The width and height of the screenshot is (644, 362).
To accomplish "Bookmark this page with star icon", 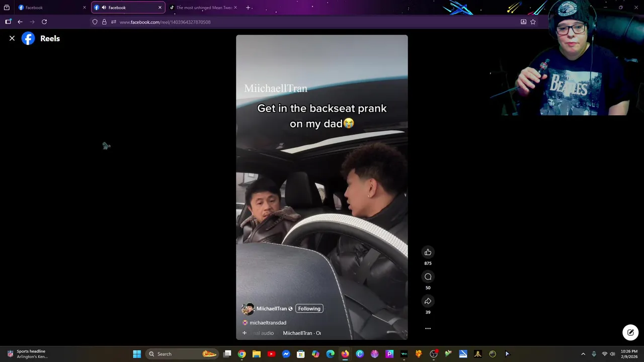I will 533,22.
